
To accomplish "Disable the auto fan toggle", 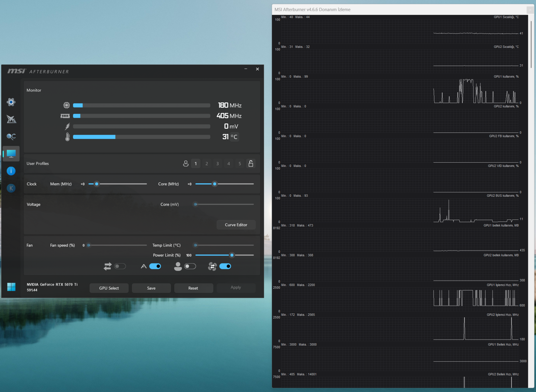I will (155, 266).
